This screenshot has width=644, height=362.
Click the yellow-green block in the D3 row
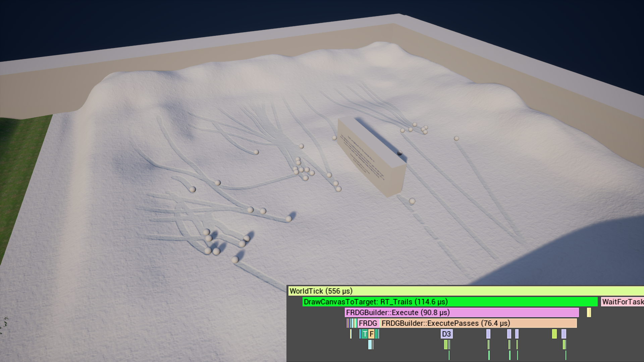click(x=554, y=334)
